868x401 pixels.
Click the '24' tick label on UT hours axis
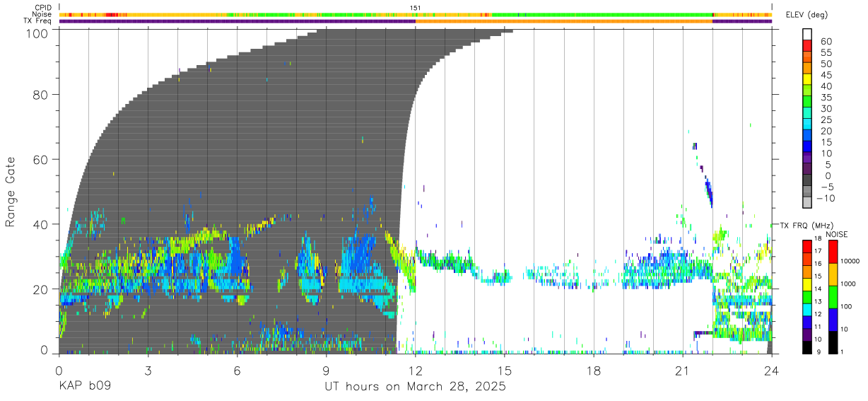click(x=772, y=371)
